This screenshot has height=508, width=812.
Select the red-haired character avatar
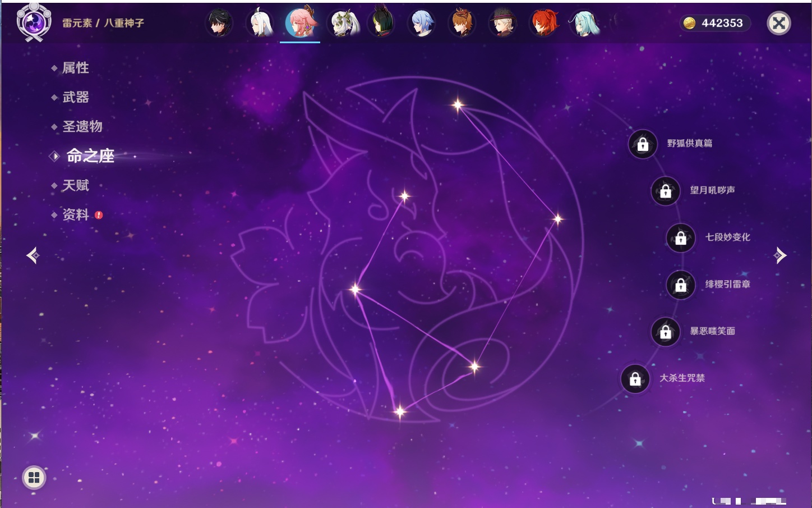[544, 23]
